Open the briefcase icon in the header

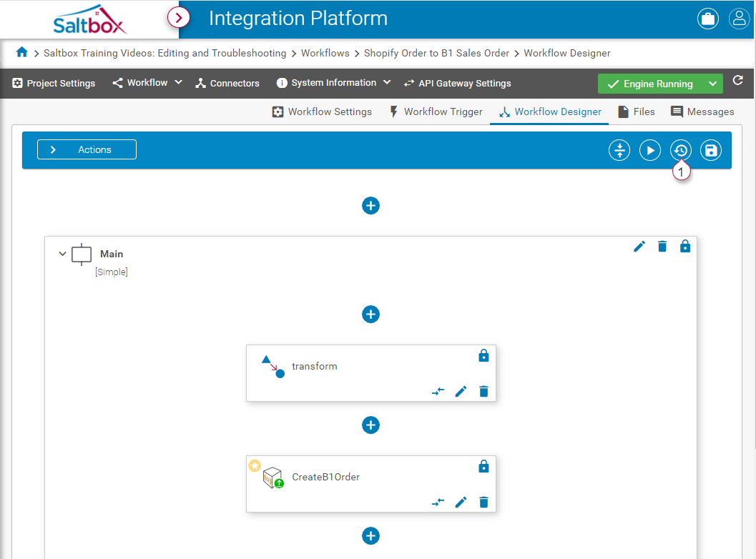pyautogui.click(x=708, y=19)
